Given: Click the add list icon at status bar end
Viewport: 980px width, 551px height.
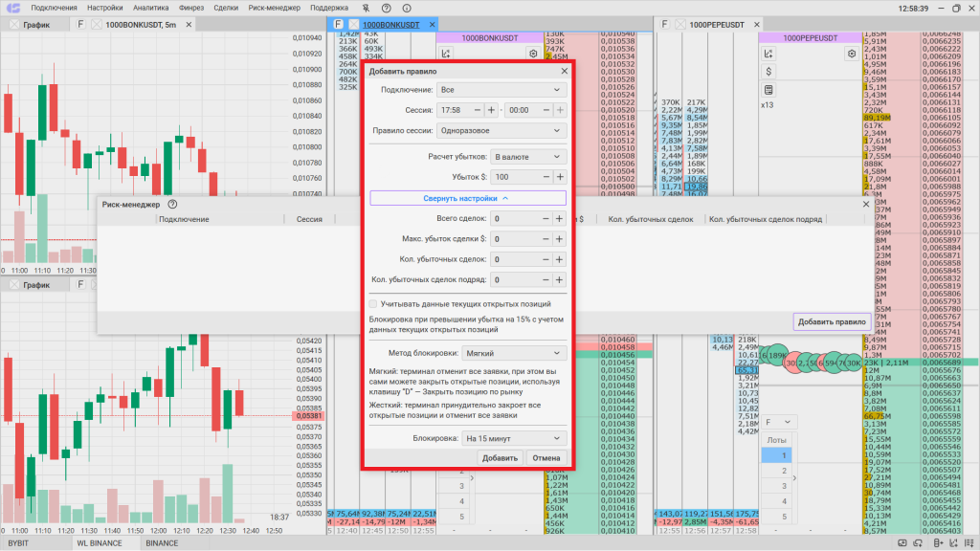Looking at the screenshot, I should 969,543.
